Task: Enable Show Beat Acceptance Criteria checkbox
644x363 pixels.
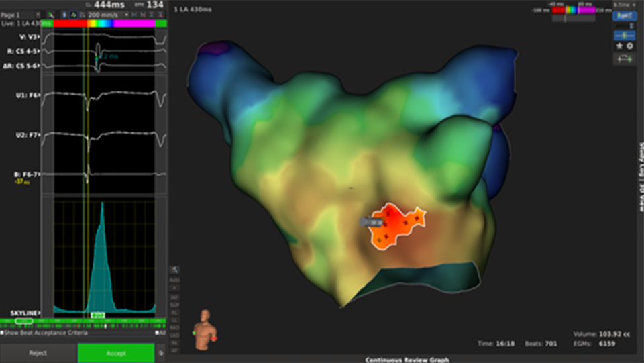Action: tap(3, 332)
